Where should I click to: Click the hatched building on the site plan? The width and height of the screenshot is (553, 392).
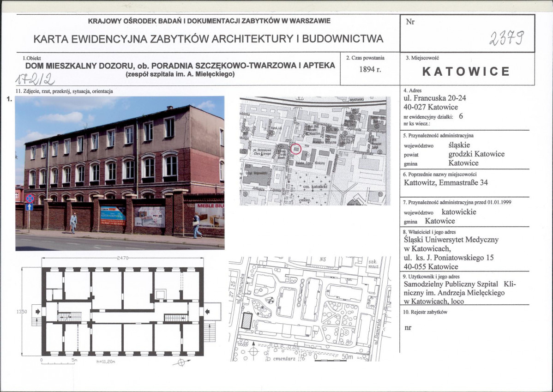point(247,321)
